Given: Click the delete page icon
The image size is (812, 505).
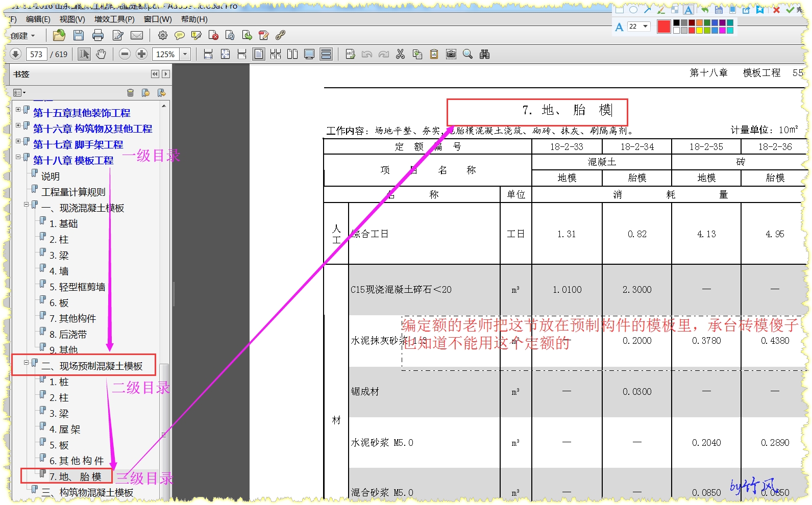Looking at the screenshot, I should [x=214, y=35].
